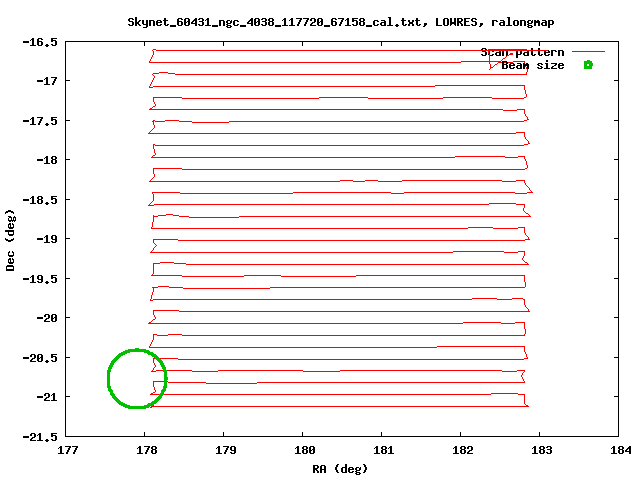Image resolution: width=640 pixels, height=480 pixels.
Task: Click the -16.5 Dec tick label
Action: (40, 42)
